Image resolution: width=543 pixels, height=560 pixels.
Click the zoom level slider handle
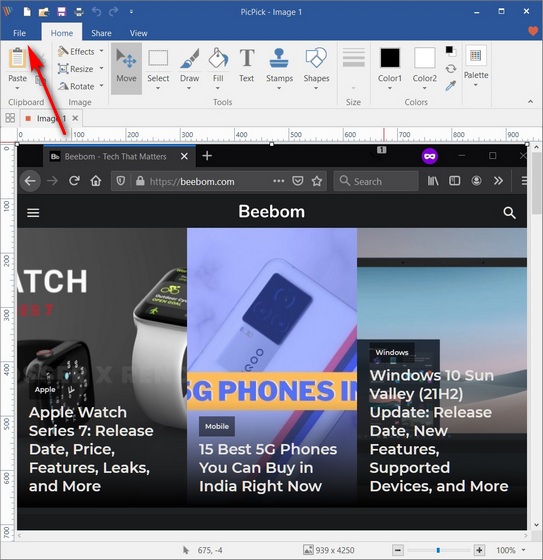(438, 550)
